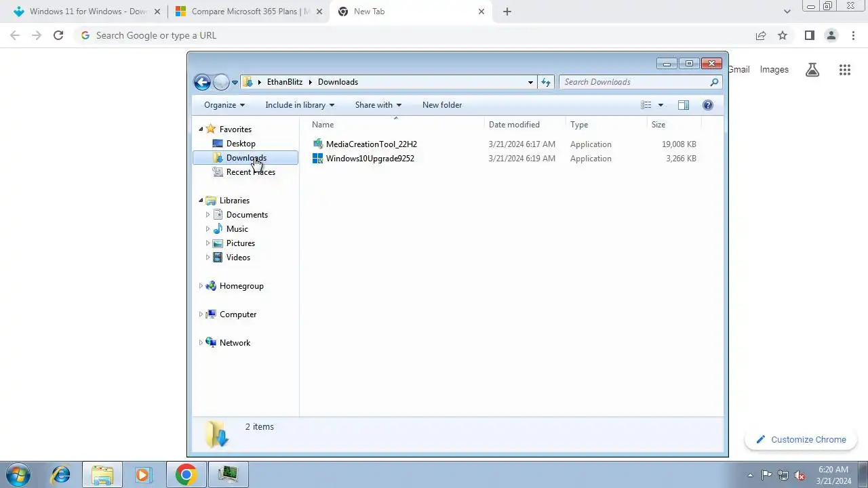868x488 pixels.
Task: Select Computer in navigation pane
Action: [238, 314]
